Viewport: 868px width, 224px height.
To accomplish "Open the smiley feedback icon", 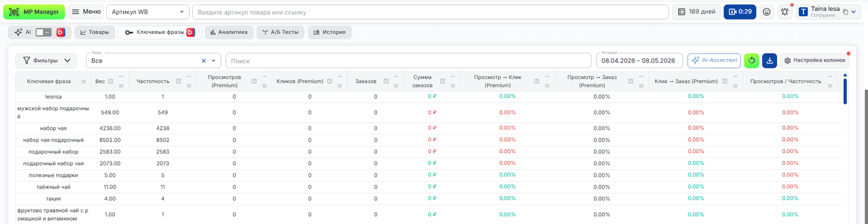I will [x=766, y=12].
